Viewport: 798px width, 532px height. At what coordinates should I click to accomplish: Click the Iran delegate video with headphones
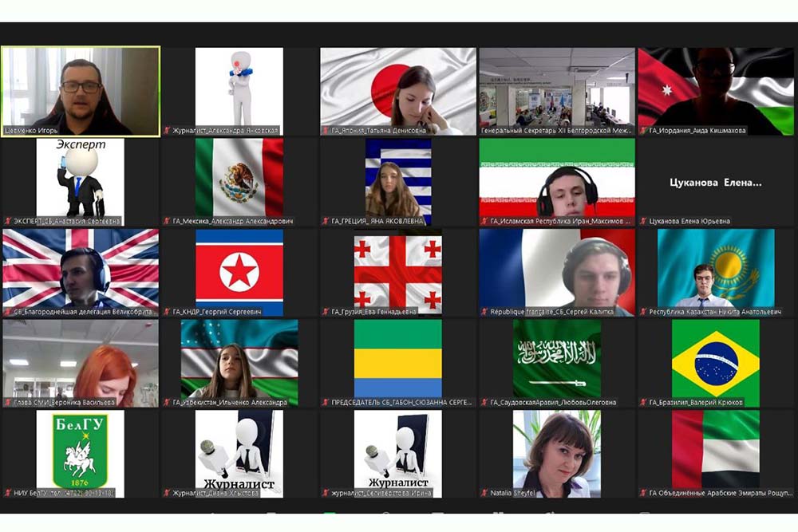click(557, 179)
